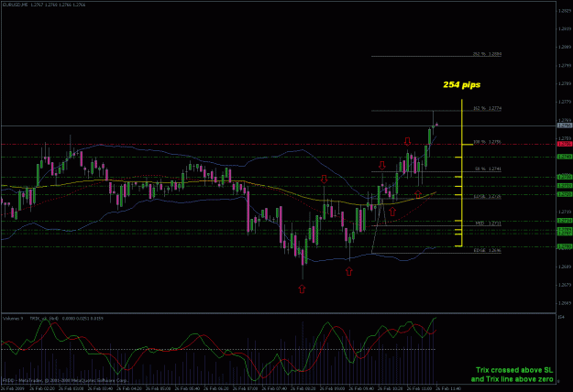Click the "MID 1.2711" level label
Screen dimensions: 573x392
click(x=488, y=223)
